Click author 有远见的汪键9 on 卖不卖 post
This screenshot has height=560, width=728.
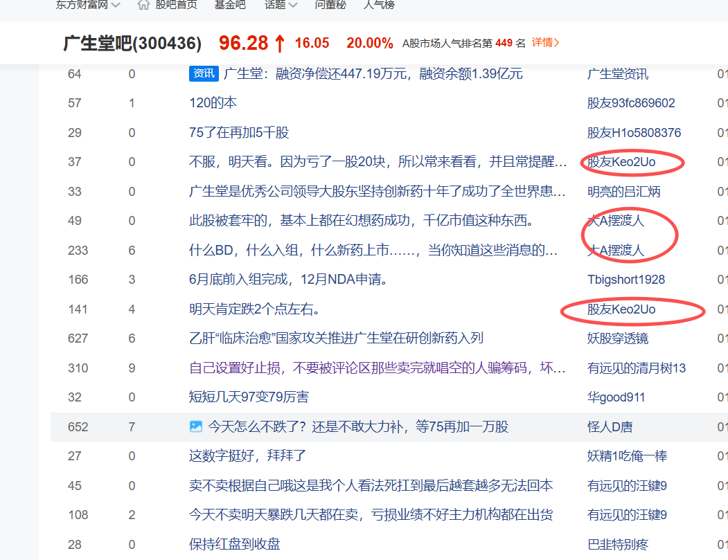coord(627,485)
